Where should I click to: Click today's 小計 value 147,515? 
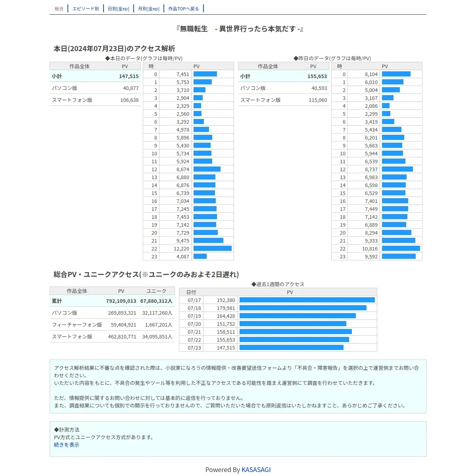pyautogui.click(x=129, y=76)
